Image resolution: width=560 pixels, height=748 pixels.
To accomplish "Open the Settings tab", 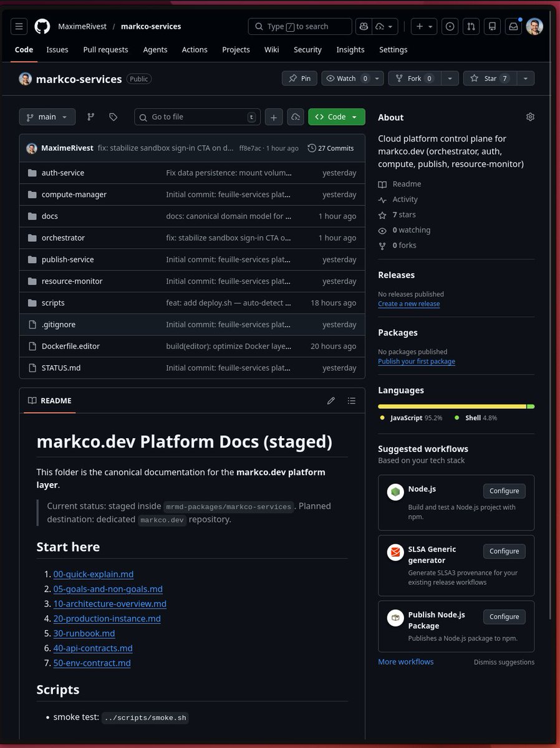I will [x=393, y=50].
